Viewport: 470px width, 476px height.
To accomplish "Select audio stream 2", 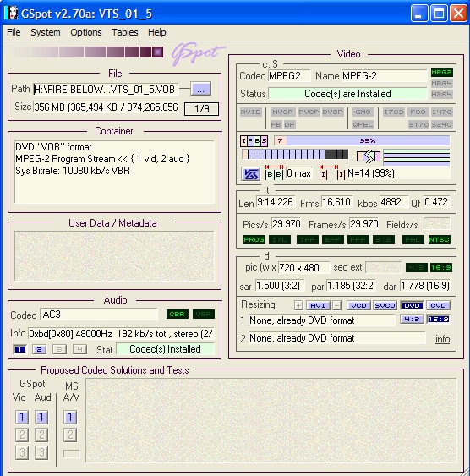I will click(x=39, y=349).
